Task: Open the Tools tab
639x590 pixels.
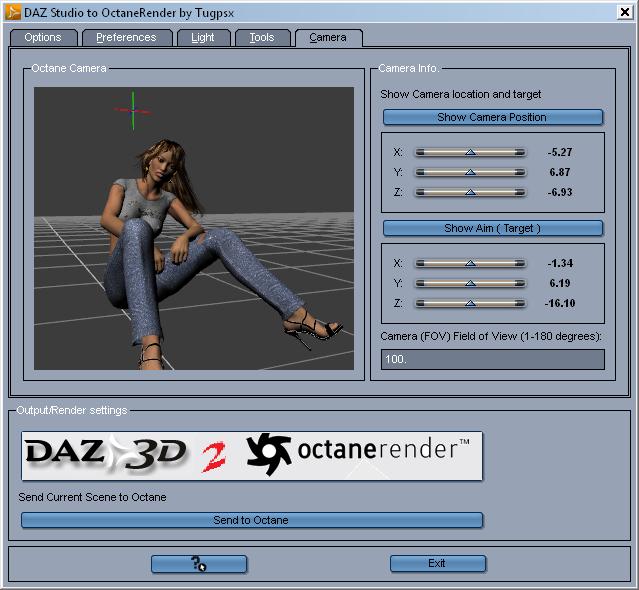Action: pyautogui.click(x=262, y=37)
